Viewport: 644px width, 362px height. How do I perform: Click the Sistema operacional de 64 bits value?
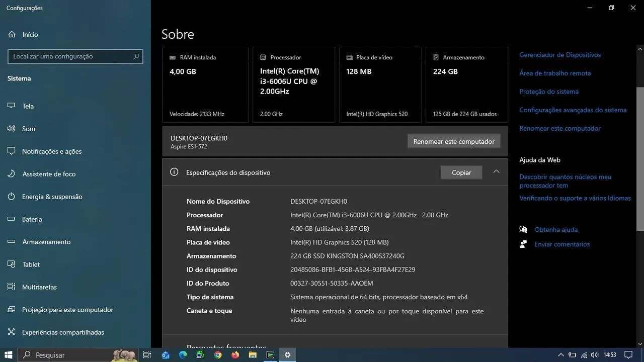[379, 297]
